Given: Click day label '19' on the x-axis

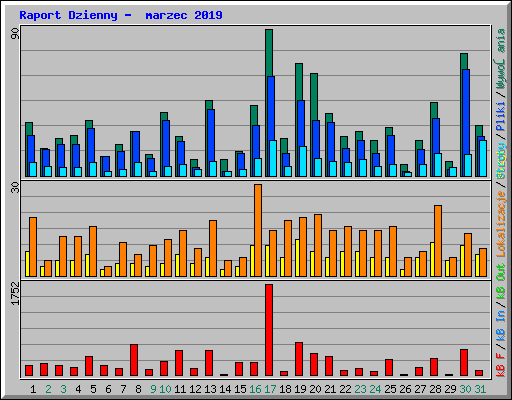Looking at the screenshot, I should coord(300,389).
